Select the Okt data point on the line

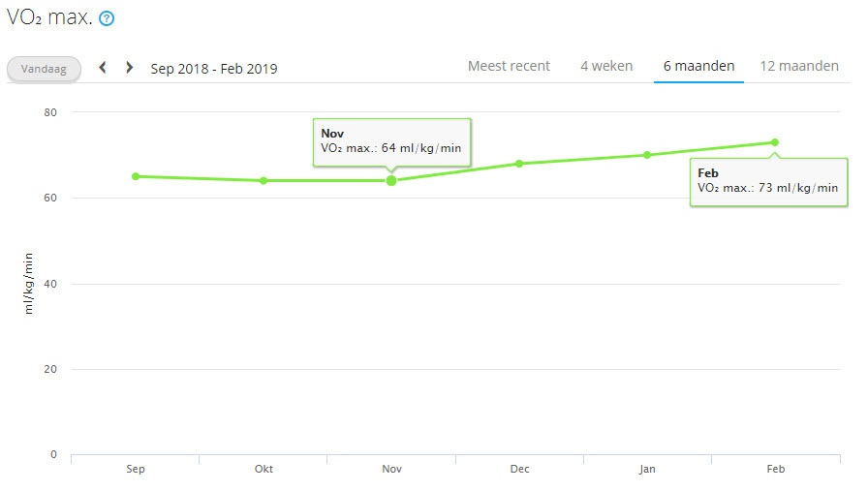pyautogui.click(x=263, y=180)
